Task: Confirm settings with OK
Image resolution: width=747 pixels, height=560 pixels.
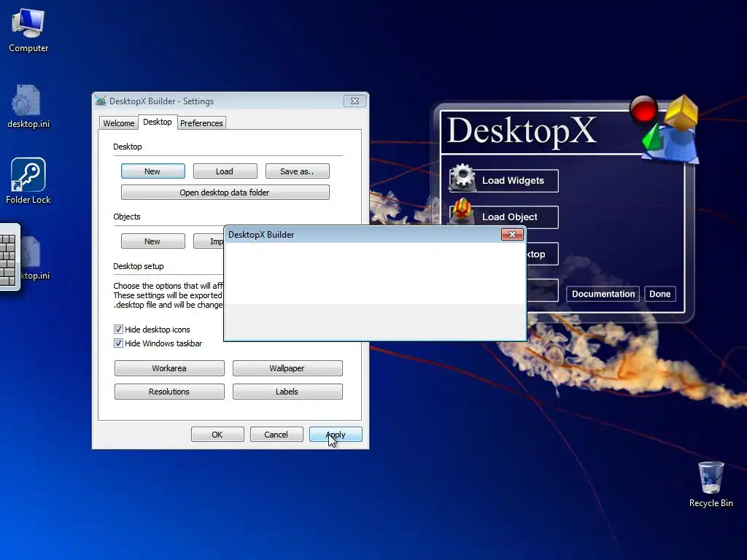Action: (217, 435)
